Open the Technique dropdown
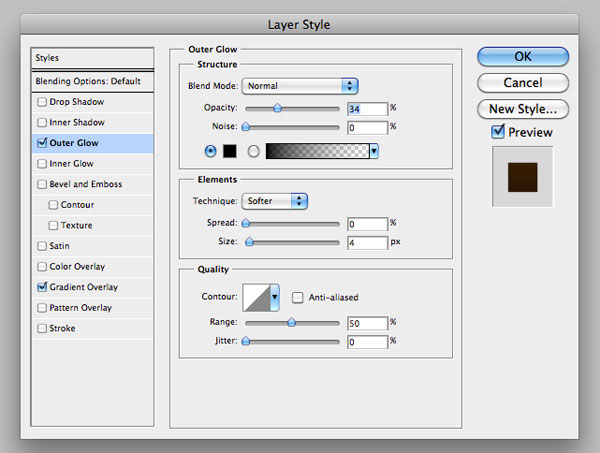 (x=275, y=201)
